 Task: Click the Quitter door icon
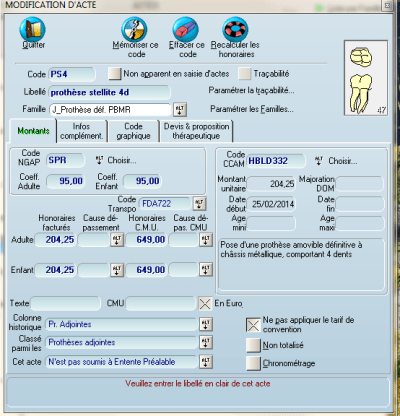click(x=32, y=29)
